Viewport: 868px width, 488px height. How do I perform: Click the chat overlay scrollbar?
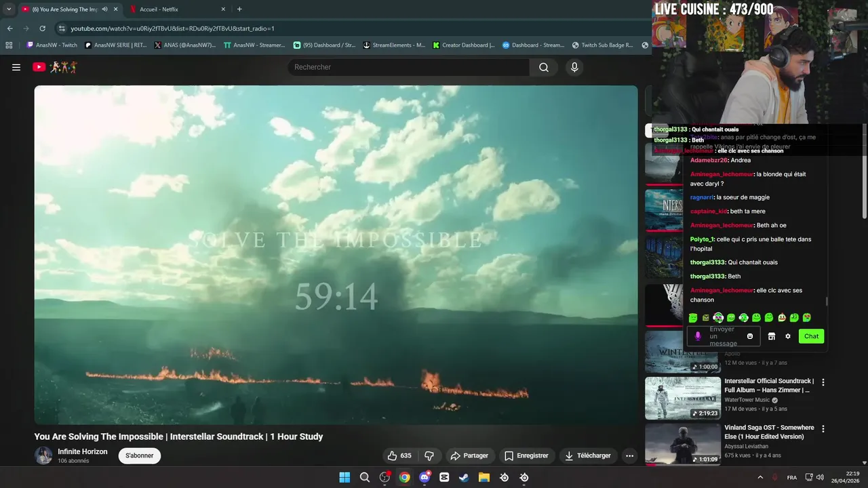(x=827, y=302)
